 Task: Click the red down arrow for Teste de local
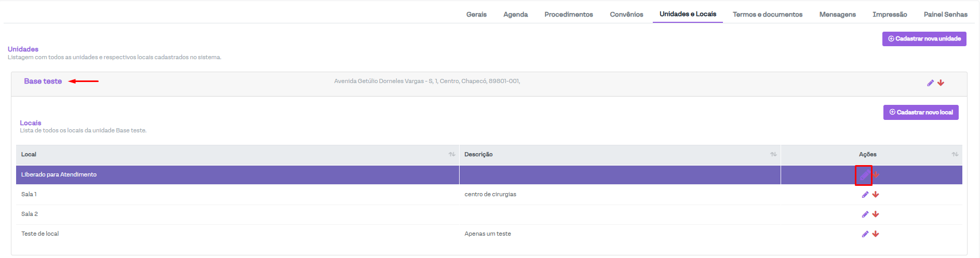pos(876,234)
